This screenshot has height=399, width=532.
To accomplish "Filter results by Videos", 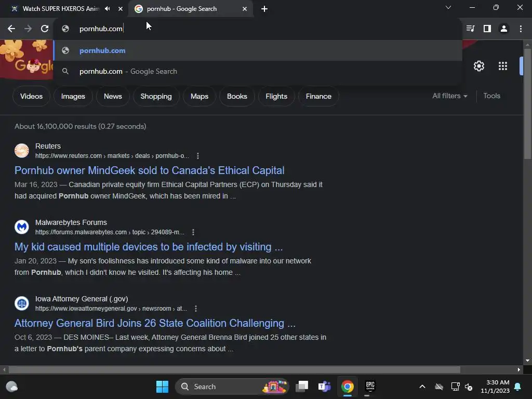I will (x=31, y=96).
